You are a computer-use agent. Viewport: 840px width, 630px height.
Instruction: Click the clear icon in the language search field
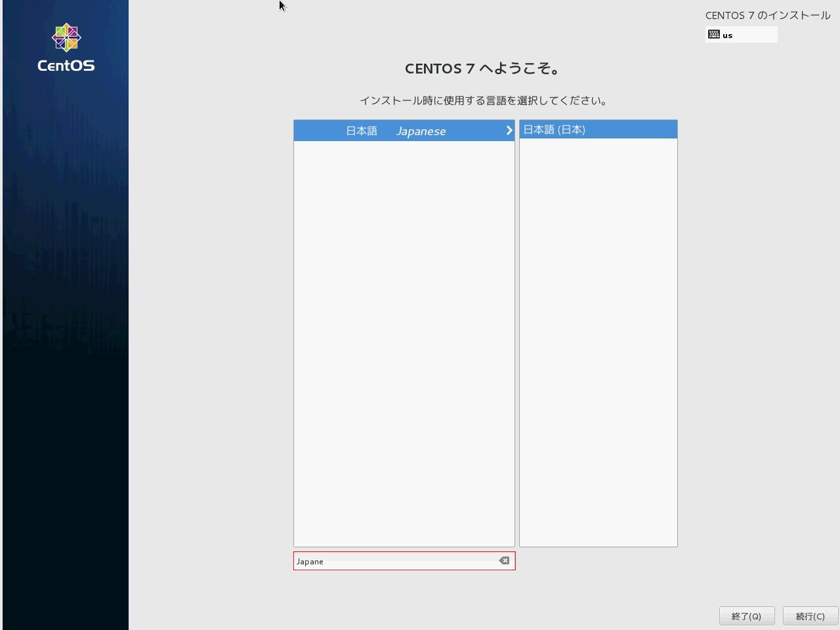[x=504, y=560]
